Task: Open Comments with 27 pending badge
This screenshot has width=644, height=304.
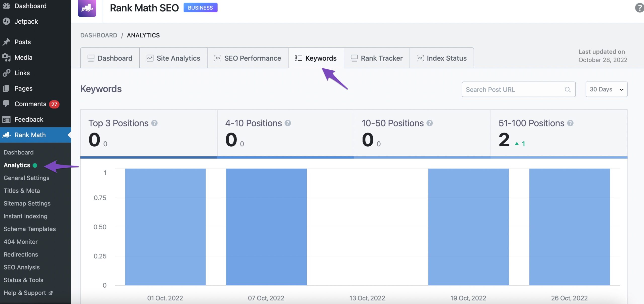Action: click(x=30, y=104)
